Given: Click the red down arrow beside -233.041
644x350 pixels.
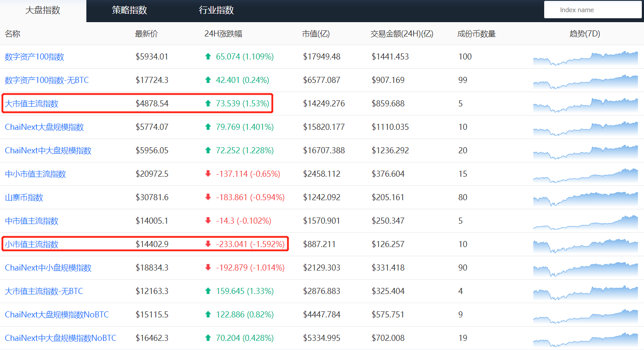Looking at the screenshot, I should click(208, 244).
